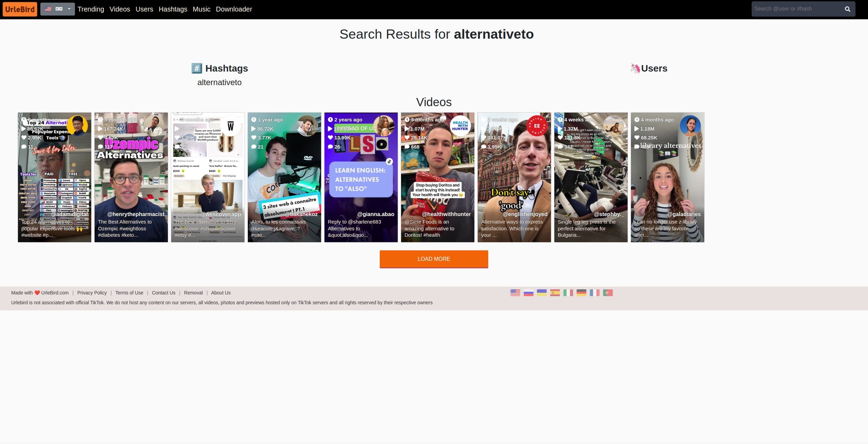Open the Removal link
The width and height of the screenshot is (868, 444).
pos(193,293)
